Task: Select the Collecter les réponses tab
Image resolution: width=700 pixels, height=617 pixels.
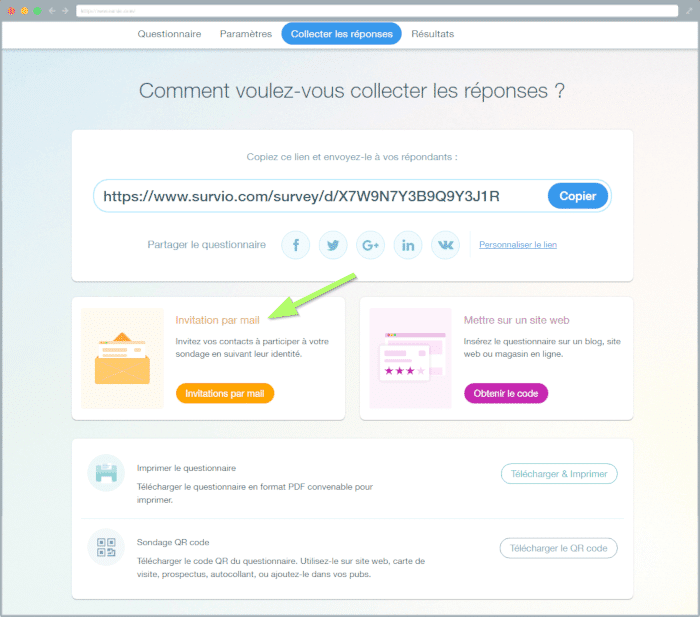Action: pyautogui.click(x=341, y=34)
